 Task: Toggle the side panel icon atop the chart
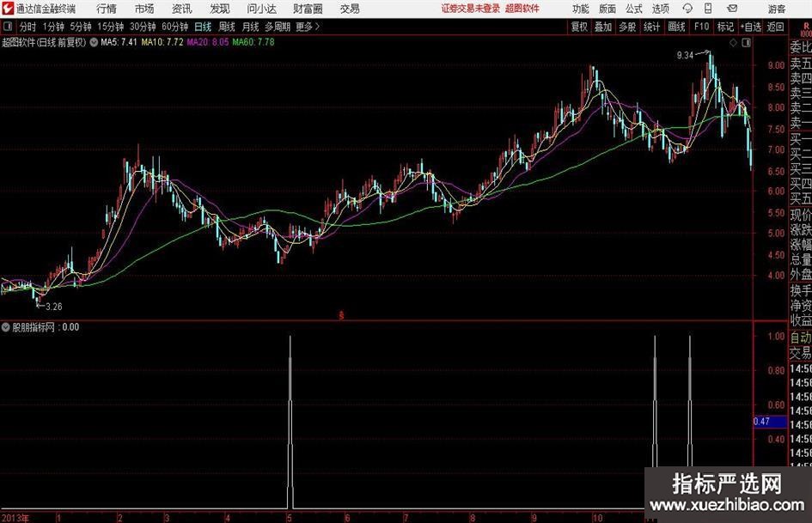click(746, 43)
